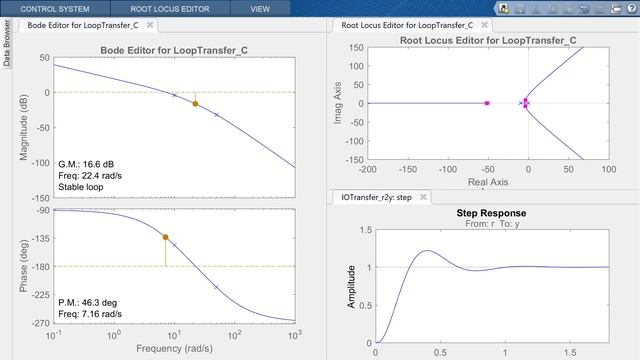Click the pole marker near 10 rad/s on phase curve
640x360 pixels.
[x=174, y=245]
